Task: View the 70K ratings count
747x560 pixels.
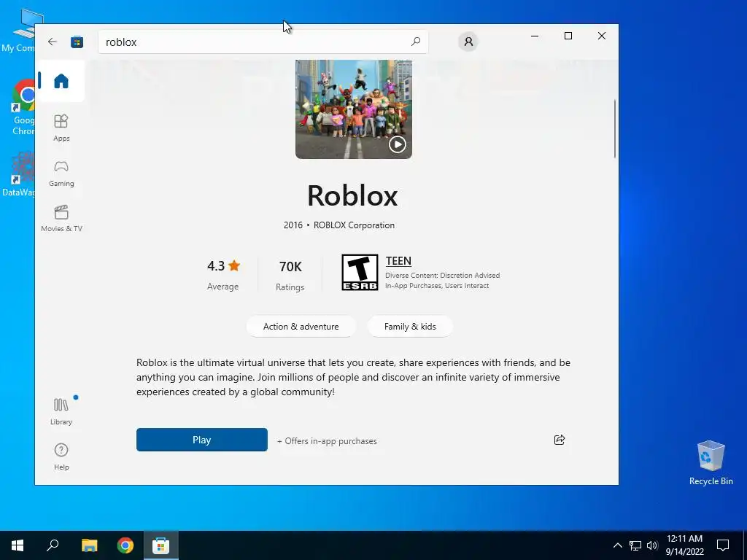Action: coord(290,275)
